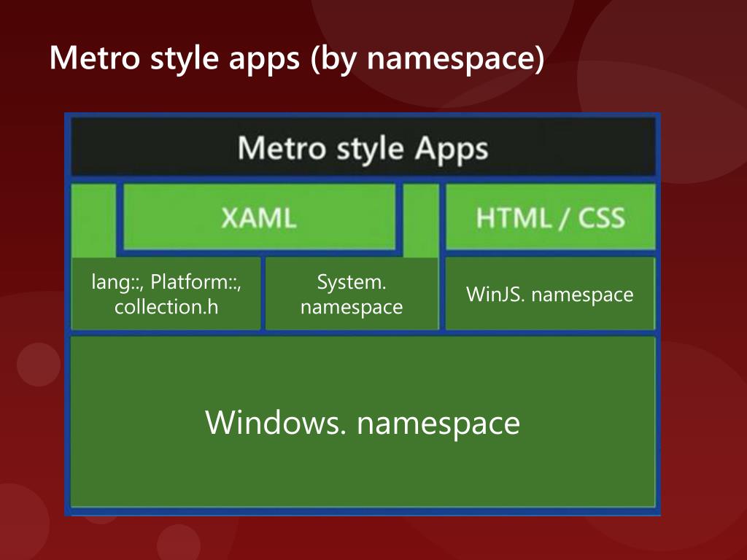
Task: Select the 'lang::, Platform::, collection.h' box
Action: (166, 294)
